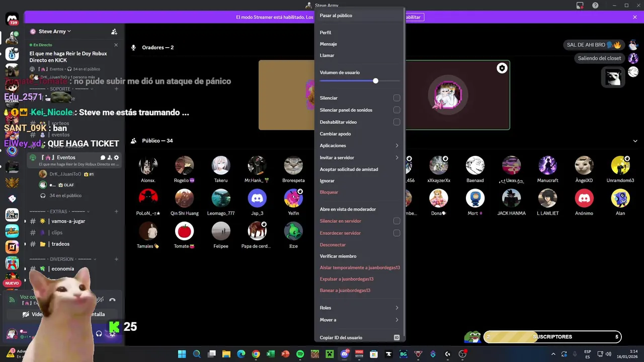The height and width of the screenshot is (362, 644).
Task: Add channel to DIVERSION category
Action: click(116, 259)
